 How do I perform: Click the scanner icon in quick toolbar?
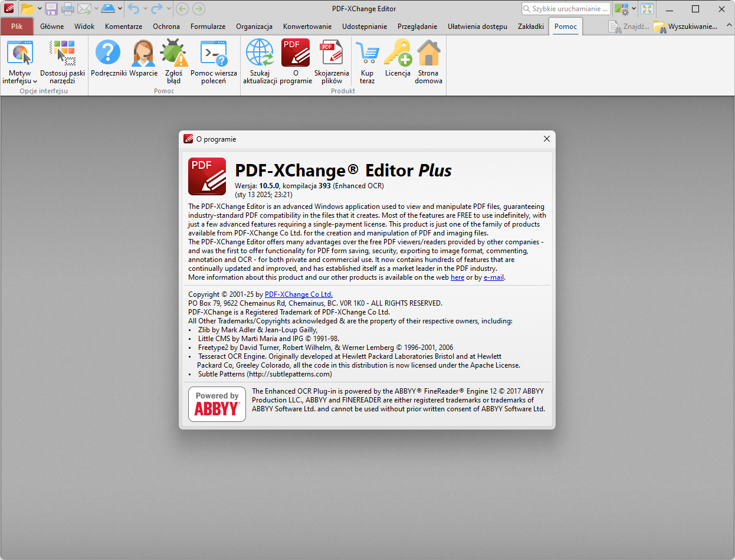(x=107, y=9)
